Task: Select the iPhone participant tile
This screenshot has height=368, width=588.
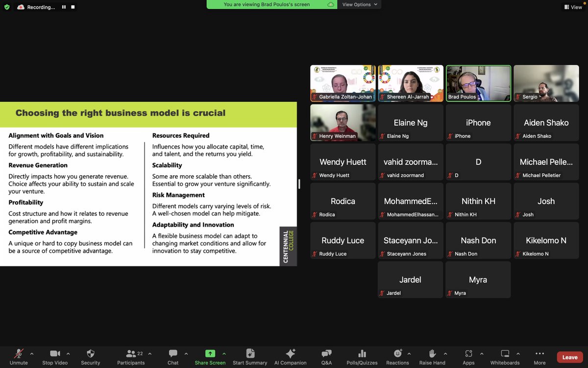Action: coord(478,123)
